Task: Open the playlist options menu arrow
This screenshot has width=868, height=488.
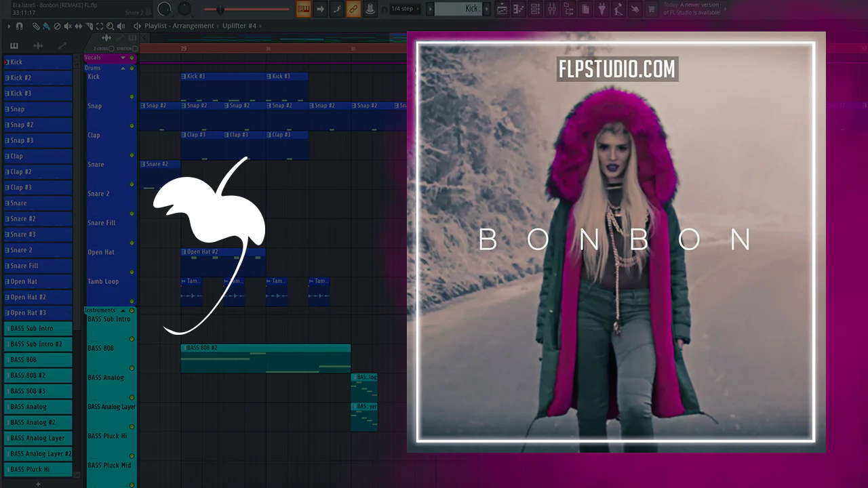Action: click(9, 26)
